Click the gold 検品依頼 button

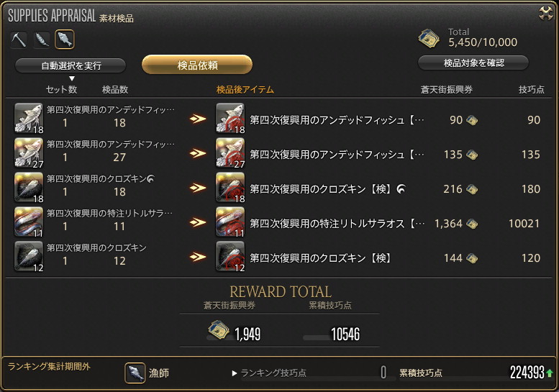(x=197, y=65)
